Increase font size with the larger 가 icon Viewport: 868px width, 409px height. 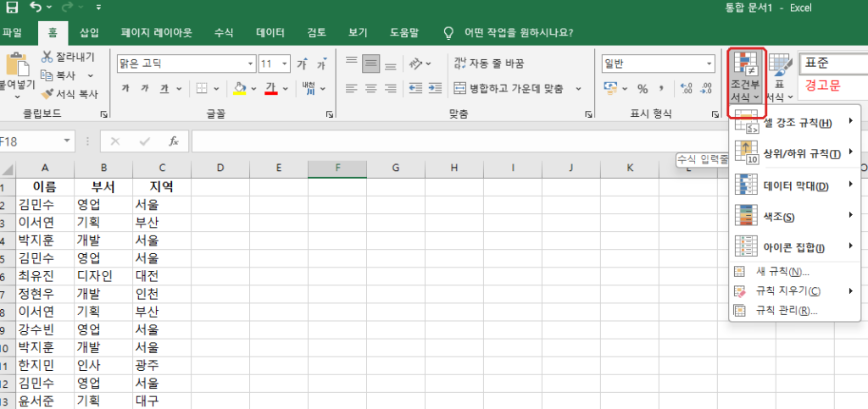click(x=303, y=64)
